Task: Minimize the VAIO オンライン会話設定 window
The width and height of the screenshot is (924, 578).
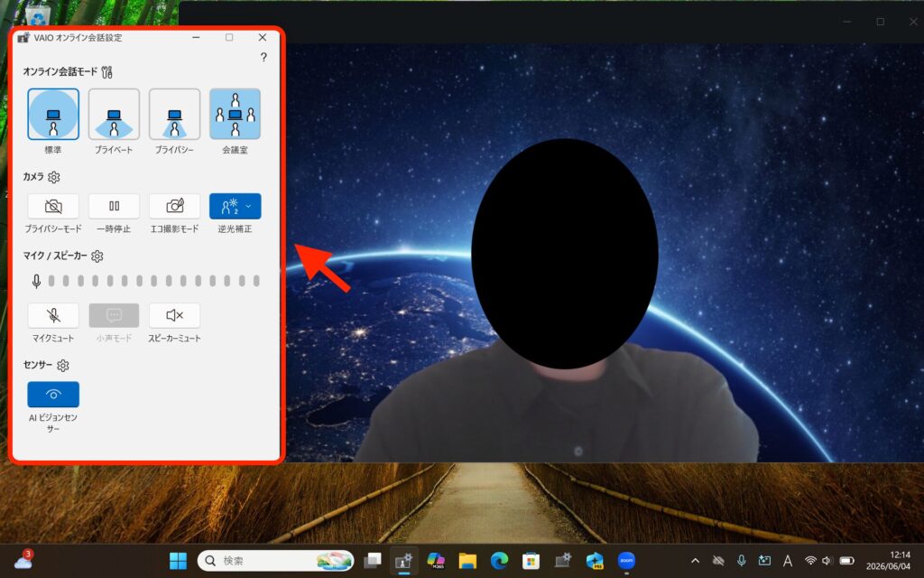Action: (196, 37)
